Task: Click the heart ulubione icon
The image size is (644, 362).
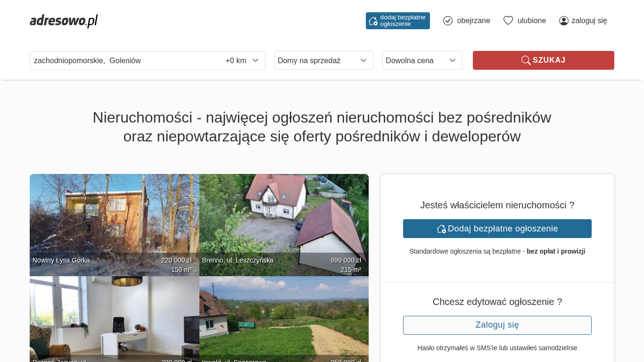Action: [x=508, y=21]
